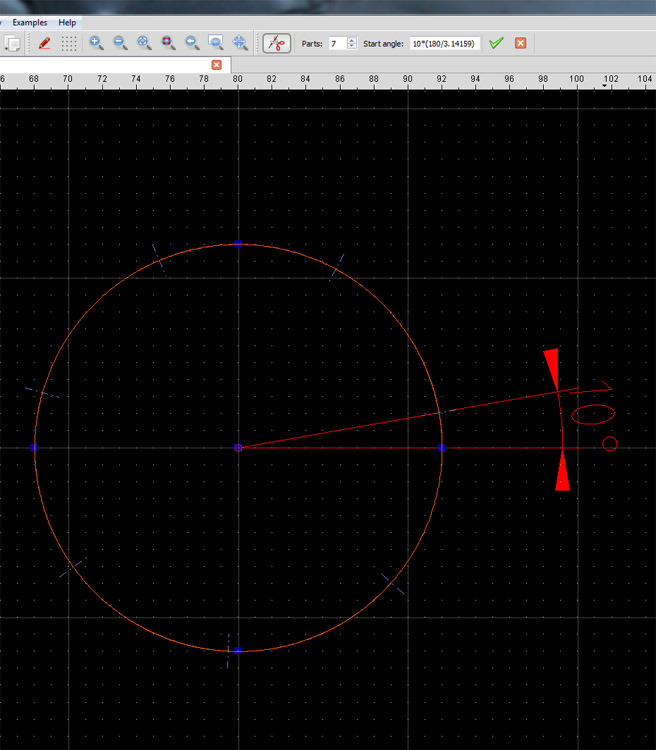Select the circle's top blue reference point
The height and width of the screenshot is (750, 656).
238,244
